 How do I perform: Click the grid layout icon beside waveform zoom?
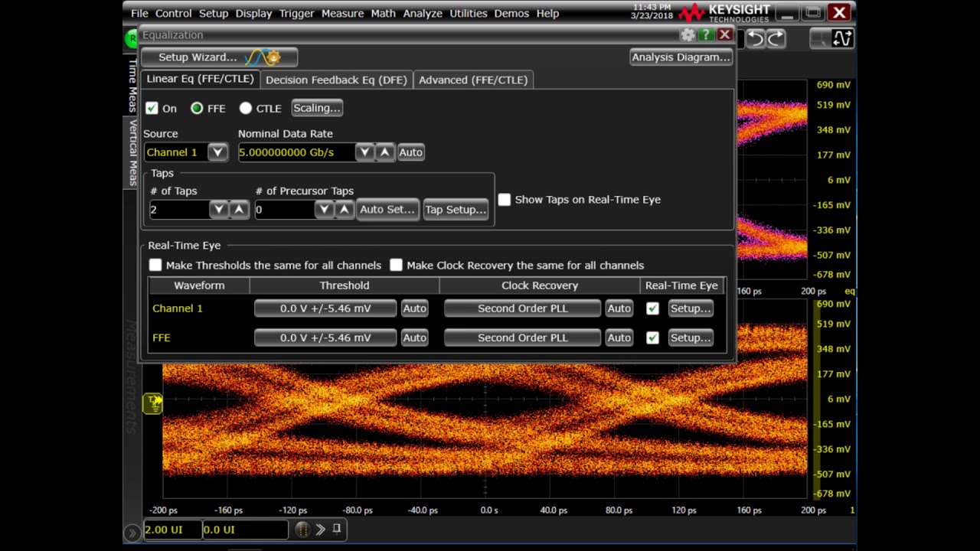(820, 39)
